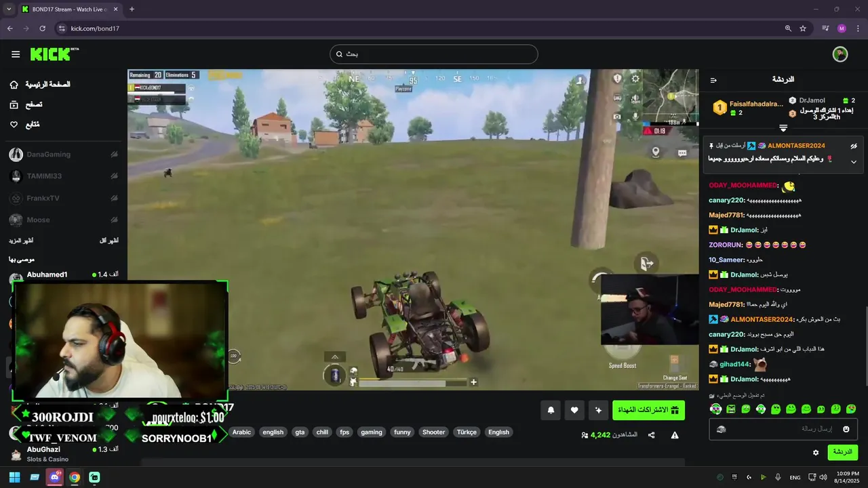Open Chrome from the taskbar
Image resolution: width=868 pixels, height=488 pixels.
coord(75,477)
